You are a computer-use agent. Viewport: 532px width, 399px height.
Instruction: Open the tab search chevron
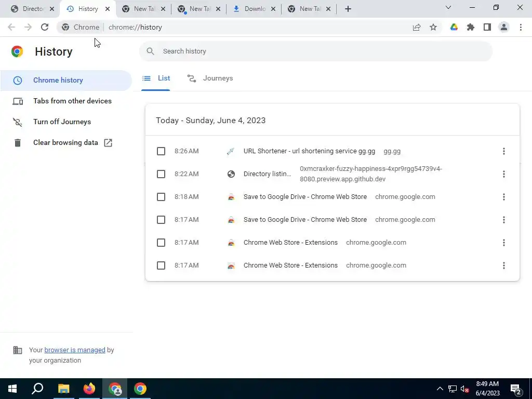tap(448, 7)
